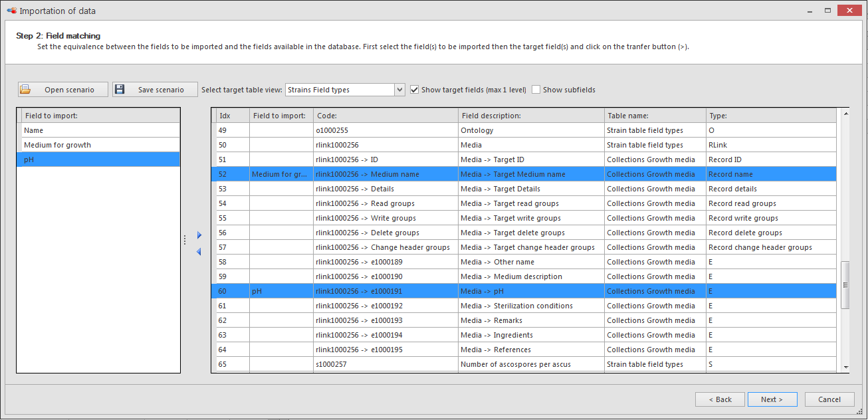Click the vertical scrollbar thumb

click(845, 285)
